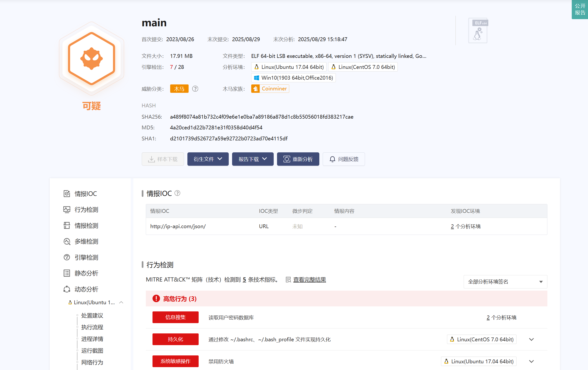Click the 引擎检测 gauge icon in sidebar

click(x=67, y=257)
